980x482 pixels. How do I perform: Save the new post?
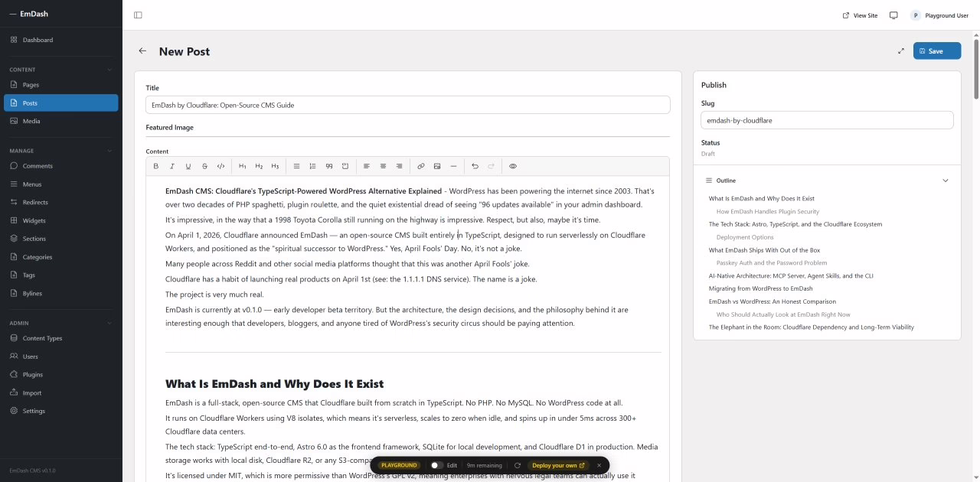(937, 51)
